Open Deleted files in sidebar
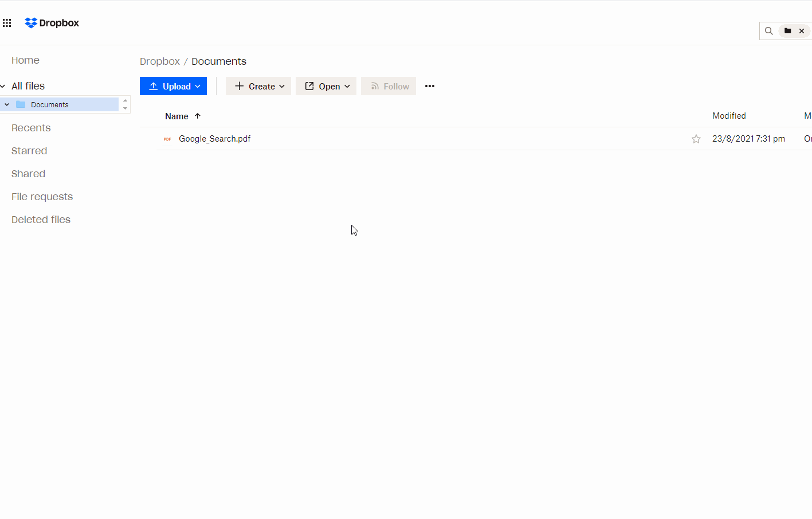 point(41,220)
